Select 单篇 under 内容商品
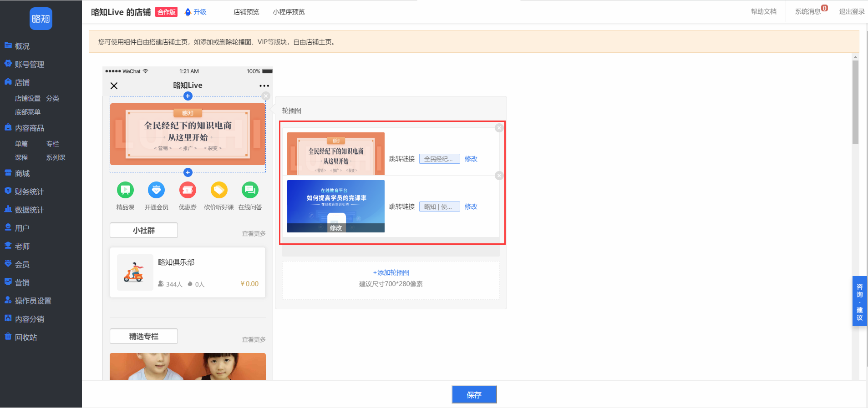The width and height of the screenshot is (868, 408). click(21, 144)
